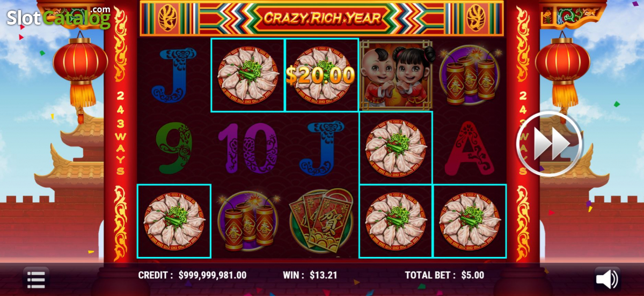Click the firecrackers symbol in bottom row
This screenshot has width=644, height=296.
pos(248,221)
